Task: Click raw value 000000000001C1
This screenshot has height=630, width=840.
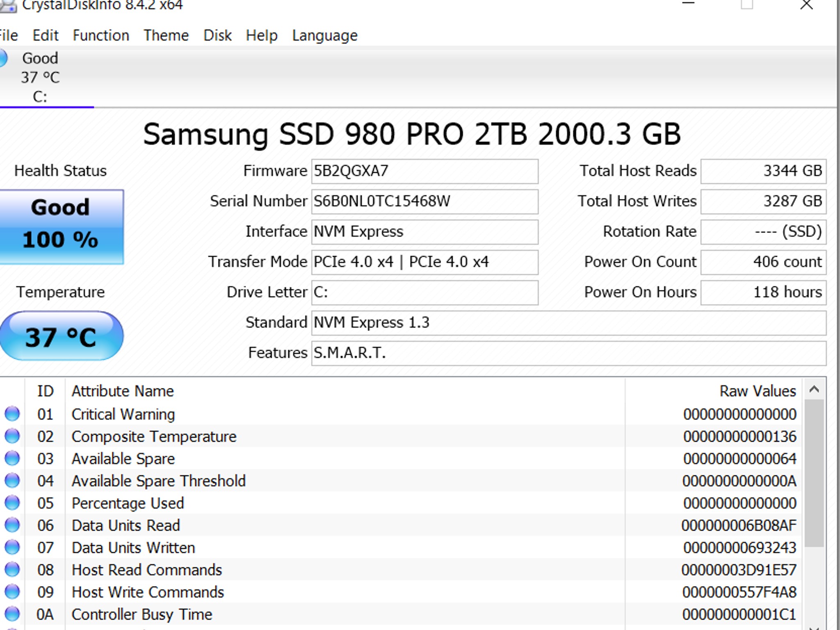Action: [x=740, y=614]
